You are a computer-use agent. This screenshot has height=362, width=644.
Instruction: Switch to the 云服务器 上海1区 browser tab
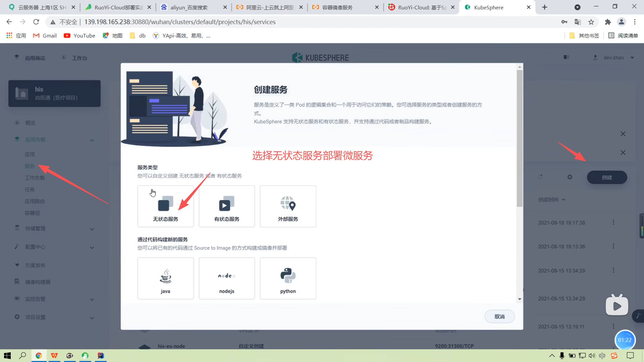(x=42, y=7)
